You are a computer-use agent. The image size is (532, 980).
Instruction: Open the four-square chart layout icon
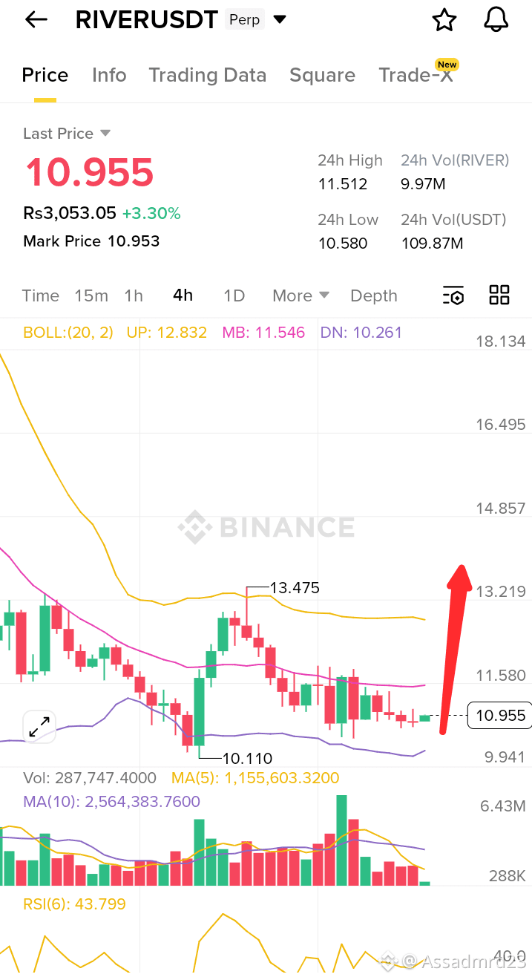[x=499, y=295]
